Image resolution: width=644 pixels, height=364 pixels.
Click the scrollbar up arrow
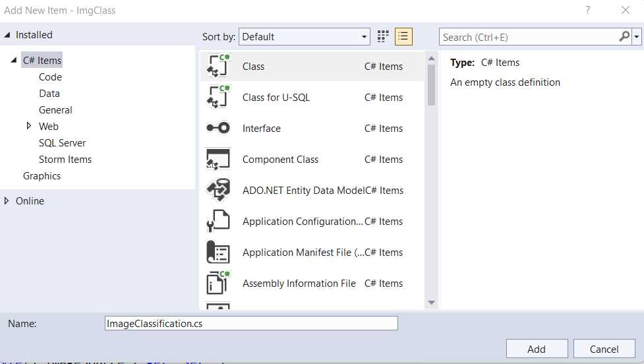coord(431,58)
